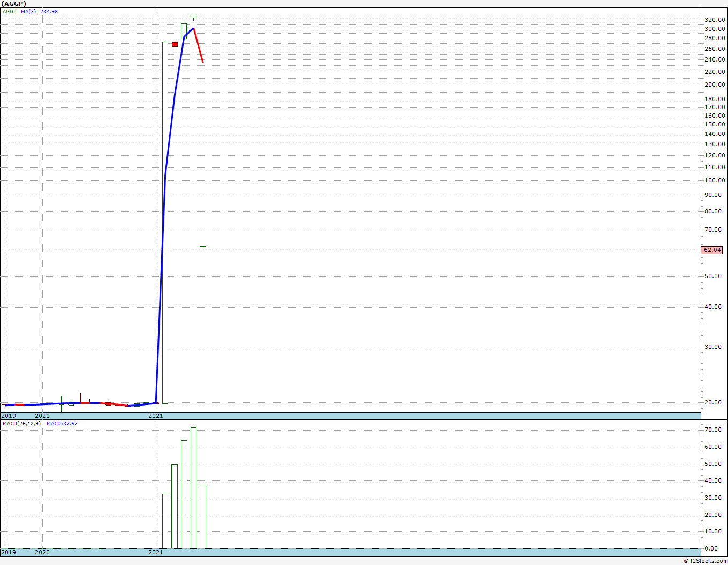Click the MACD(26,12,9) indicator label

[x=21, y=424]
